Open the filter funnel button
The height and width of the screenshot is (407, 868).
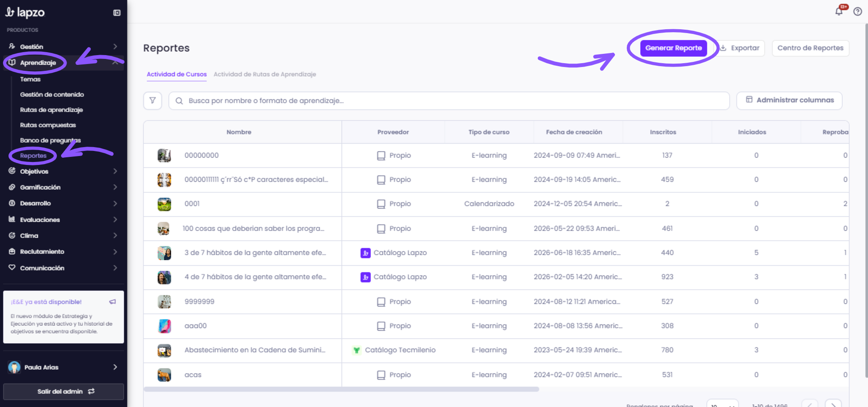point(153,101)
